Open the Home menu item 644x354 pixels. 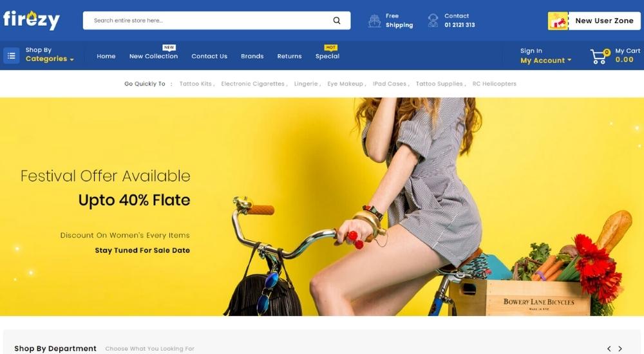106,56
